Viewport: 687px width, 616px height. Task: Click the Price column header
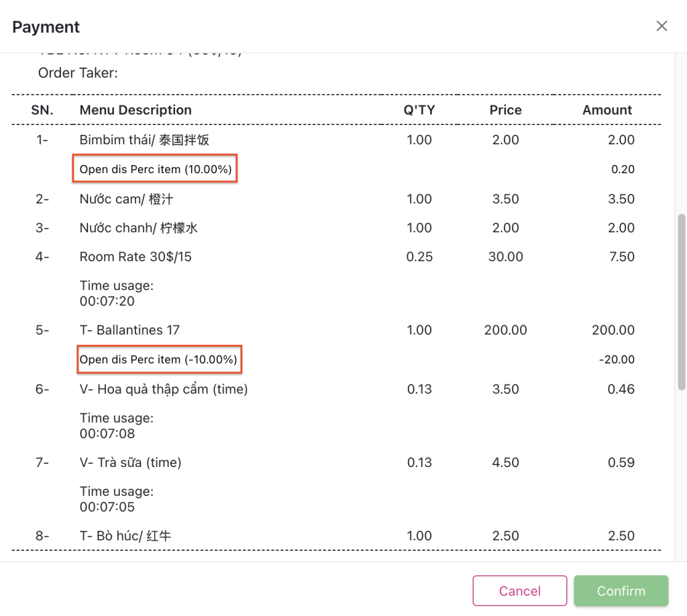point(505,110)
